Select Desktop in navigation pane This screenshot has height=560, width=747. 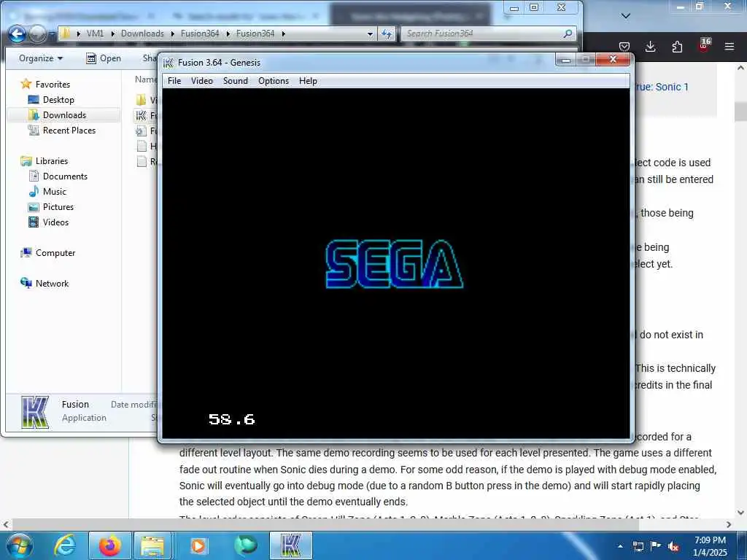[58, 99]
